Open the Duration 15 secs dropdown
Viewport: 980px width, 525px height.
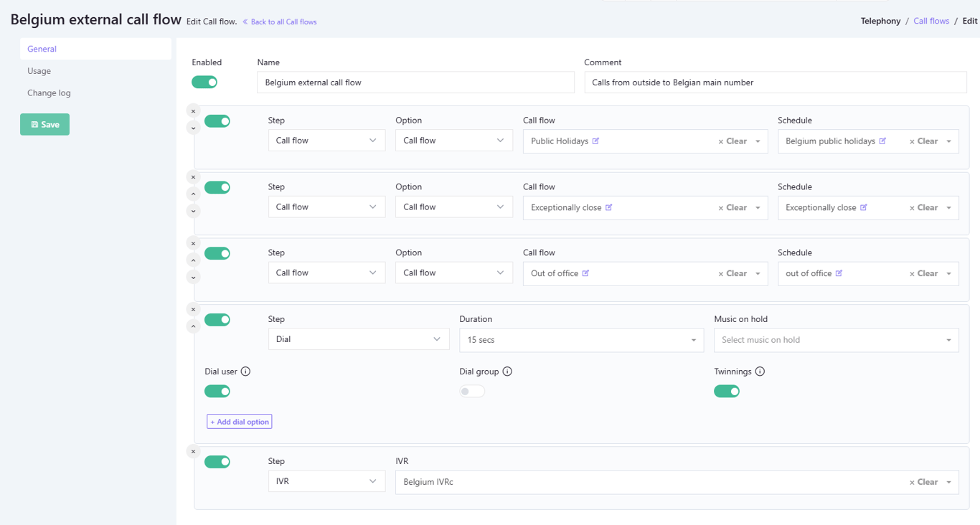pos(581,340)
